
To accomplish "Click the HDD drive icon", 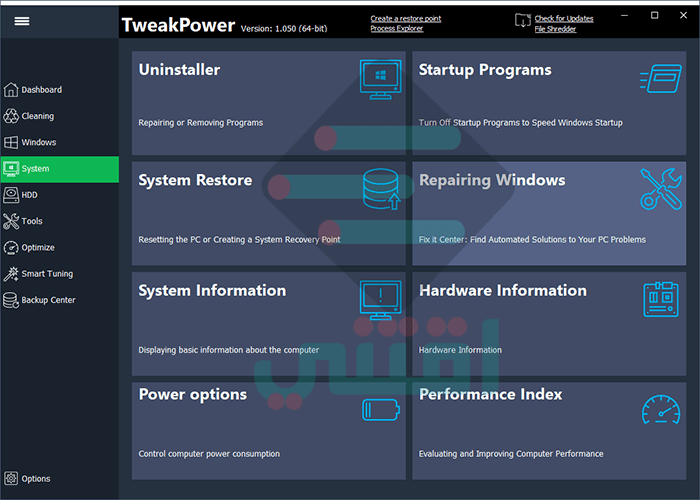I will [11, 195].
